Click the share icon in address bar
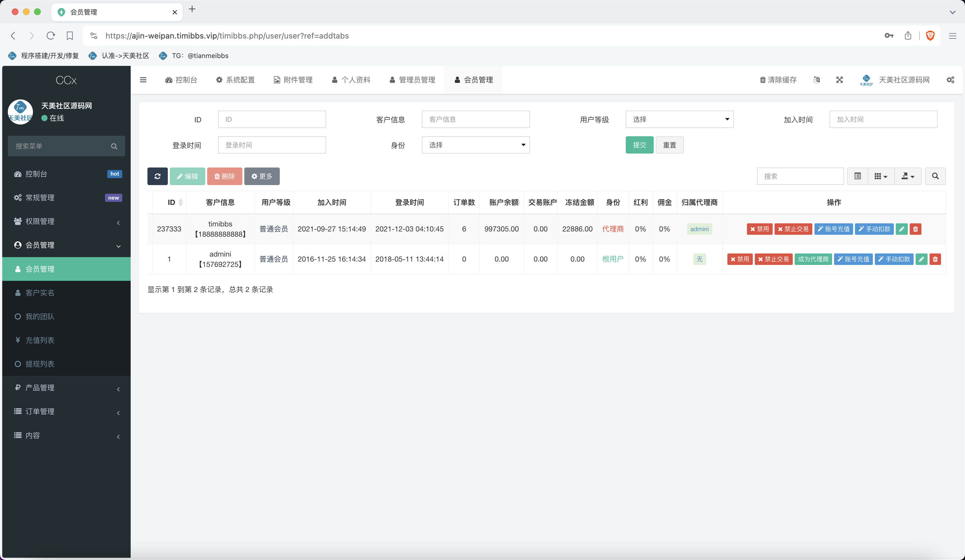This screenshot has height=560, width=965. click(908, 36)
